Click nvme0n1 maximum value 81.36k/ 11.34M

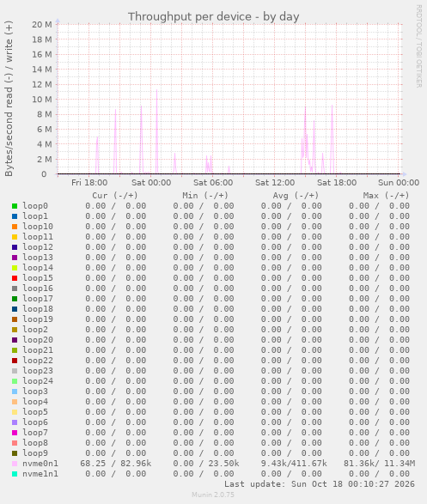click(x=379, y=464)
